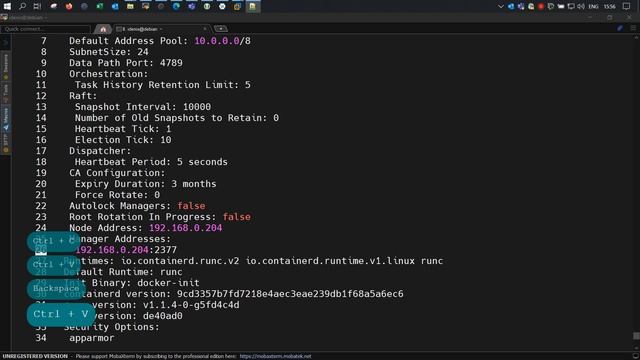
Task: Open the network status tray icon
Action: (571, 6)
